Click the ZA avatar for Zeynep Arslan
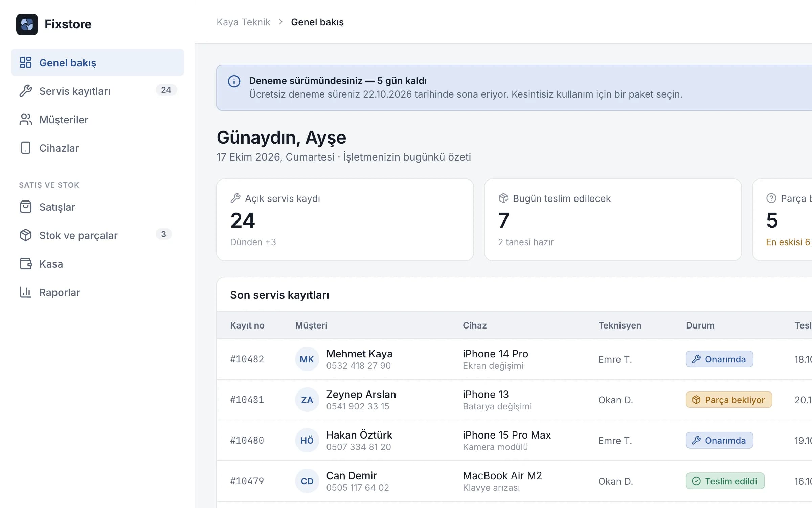Image resolution: width=812 pixels, height=508 pixels. tap(307, 400)
